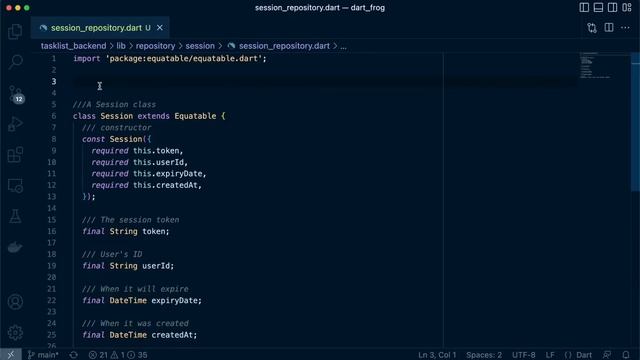
Task: Open remote window indicator in status bar
Action: pos(11,354)
